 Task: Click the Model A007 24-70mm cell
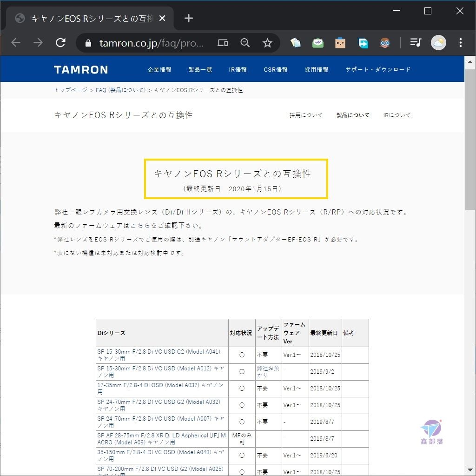pyautogui.click(x=162, y=422)
